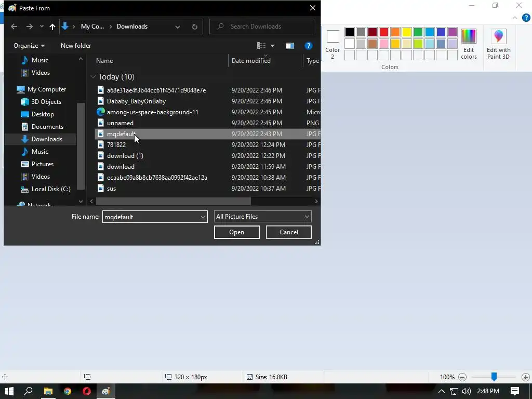This screenshot has height=399, width=532.
Task: Go up one folder level
Action: pyautogui.click(x=52, y=26)
